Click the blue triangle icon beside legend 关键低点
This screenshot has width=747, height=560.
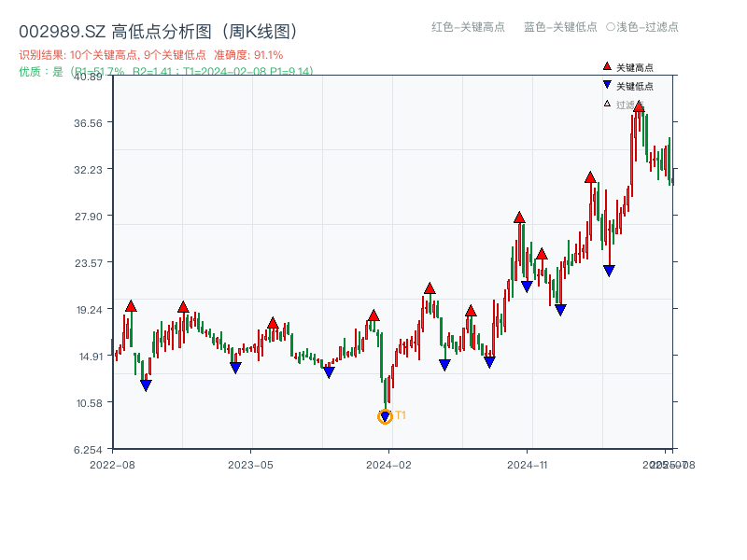point(607,85)
